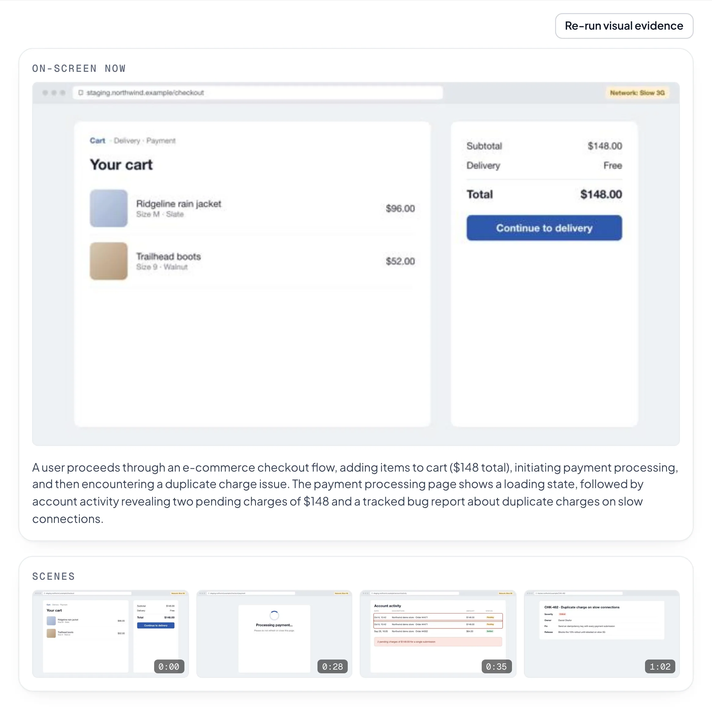Screen dimensions: 712x728
Task: Click the preview's browser window control dots
Action: 54,93
